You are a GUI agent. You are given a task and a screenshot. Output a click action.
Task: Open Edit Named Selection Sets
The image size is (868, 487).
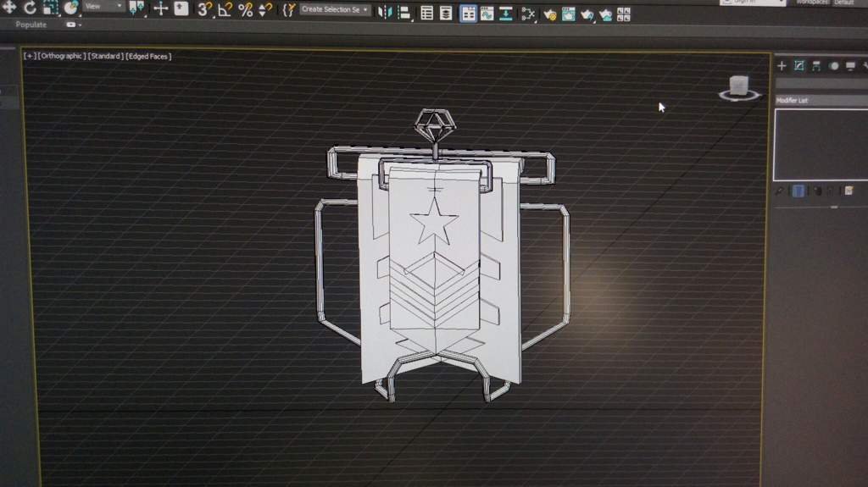pos(288,9)
